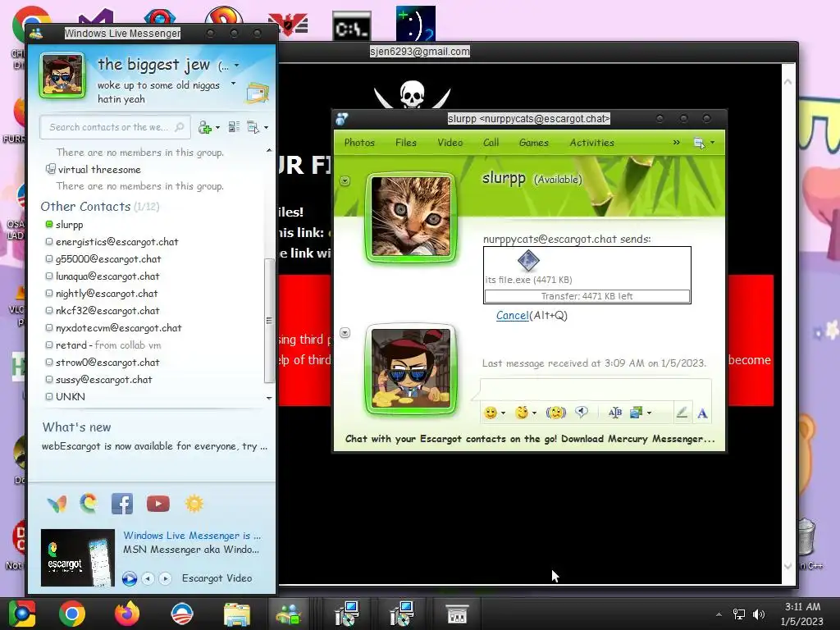The image size is (840, 630).
Task: Expand the chat toolbar overflow chevron
Action: click(676, 143)
